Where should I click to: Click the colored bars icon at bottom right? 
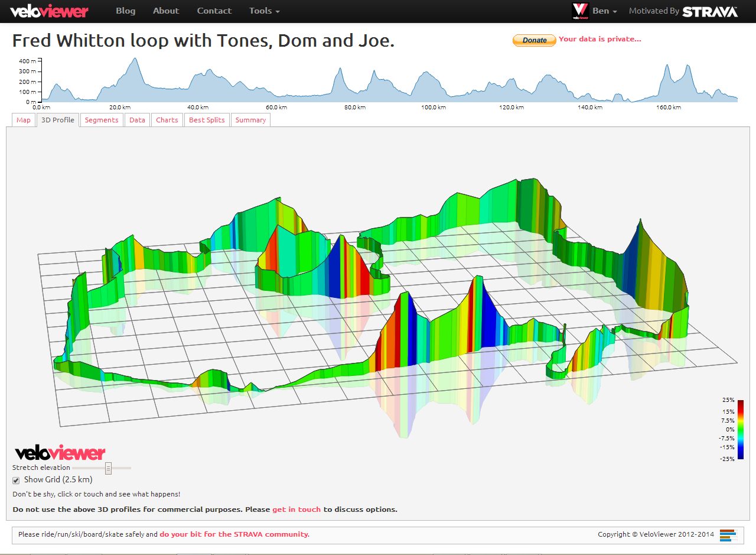click(726, 534)
